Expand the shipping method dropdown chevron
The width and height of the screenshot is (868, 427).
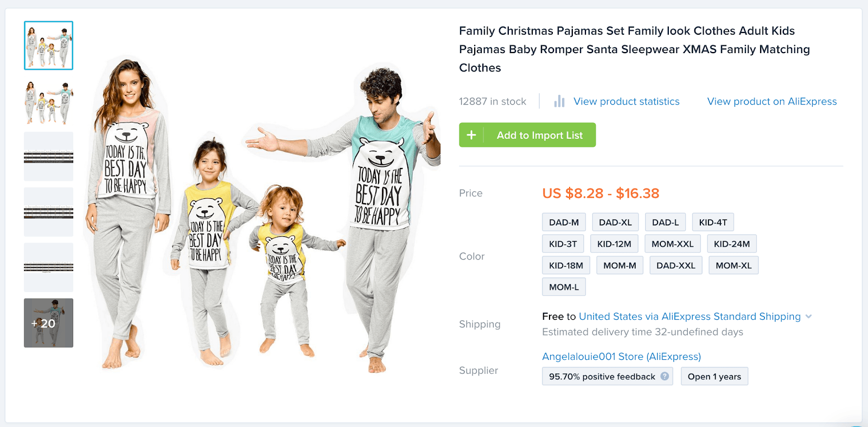pos(809,316)
